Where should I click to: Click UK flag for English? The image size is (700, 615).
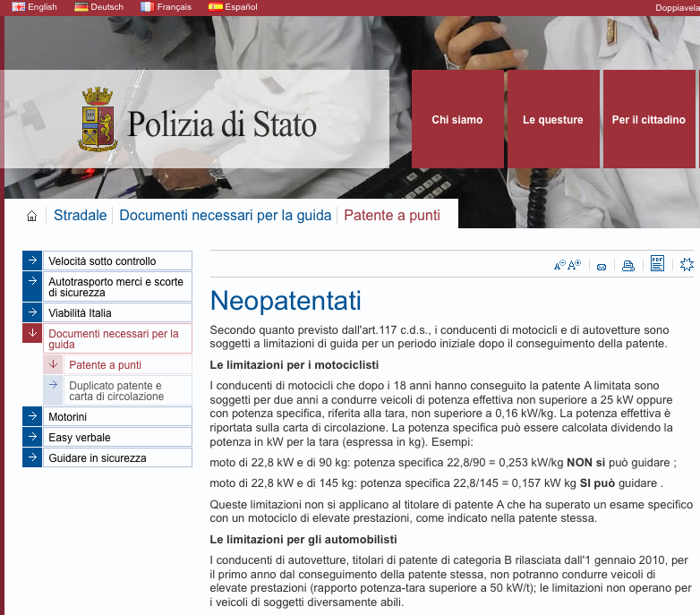18,6
